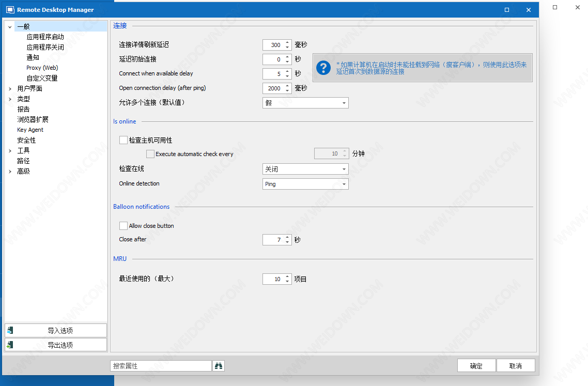Click the Close after value field
This screenshot has height=386, width=588.
click(x=274, y=240)
